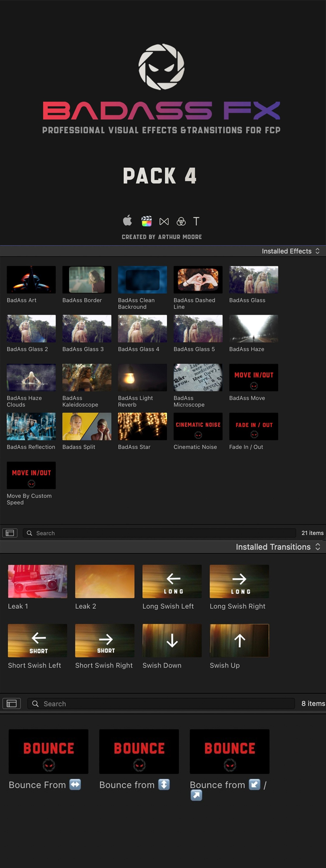Click the Bounce from up-down thumbnail
326x868 pixels.
pyautogui.click(x=139, y=752)
